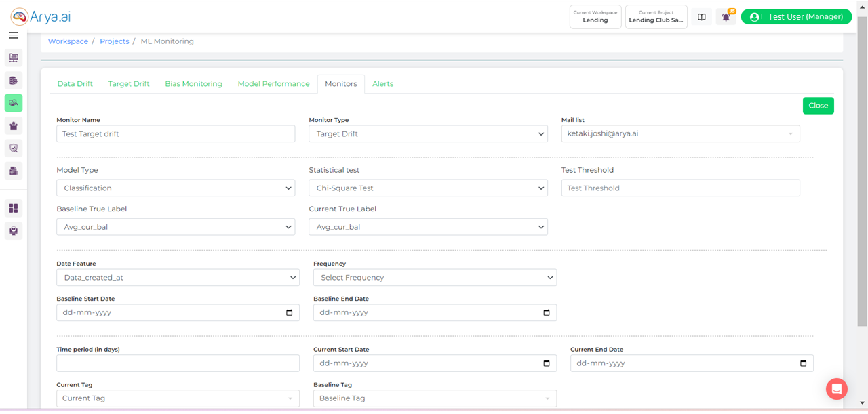868x414 pixels.
Task: Click the red chat bubble icon
Action: tap(837, 389)
